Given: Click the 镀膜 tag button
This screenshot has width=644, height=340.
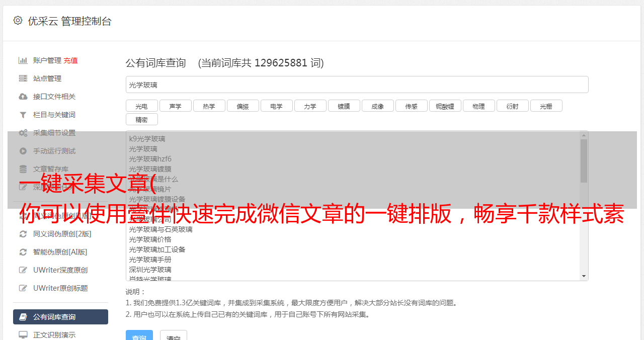Looking at the screenshot, I should coord(344,106).
